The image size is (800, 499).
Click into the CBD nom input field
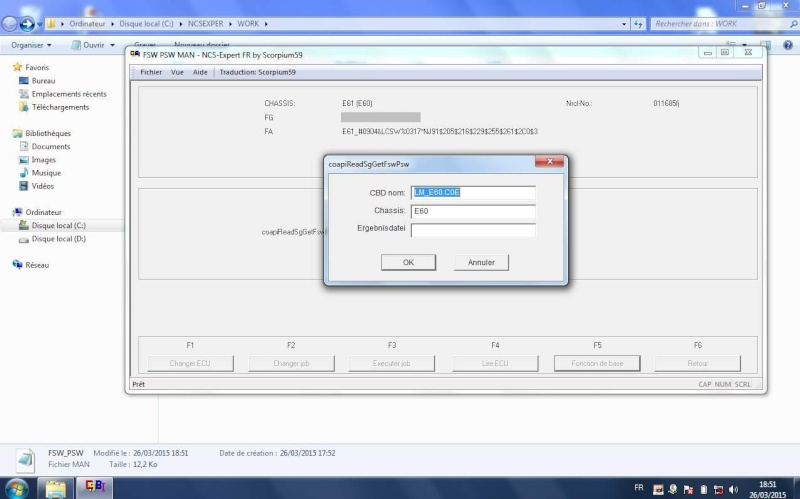coord(473,192)
